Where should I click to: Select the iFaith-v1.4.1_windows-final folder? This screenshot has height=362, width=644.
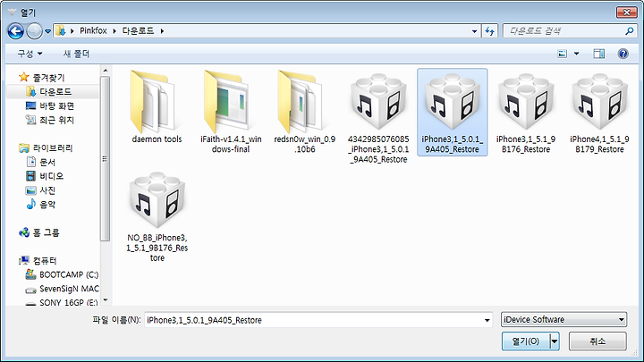pyautogui.click(x=231, y=111)
